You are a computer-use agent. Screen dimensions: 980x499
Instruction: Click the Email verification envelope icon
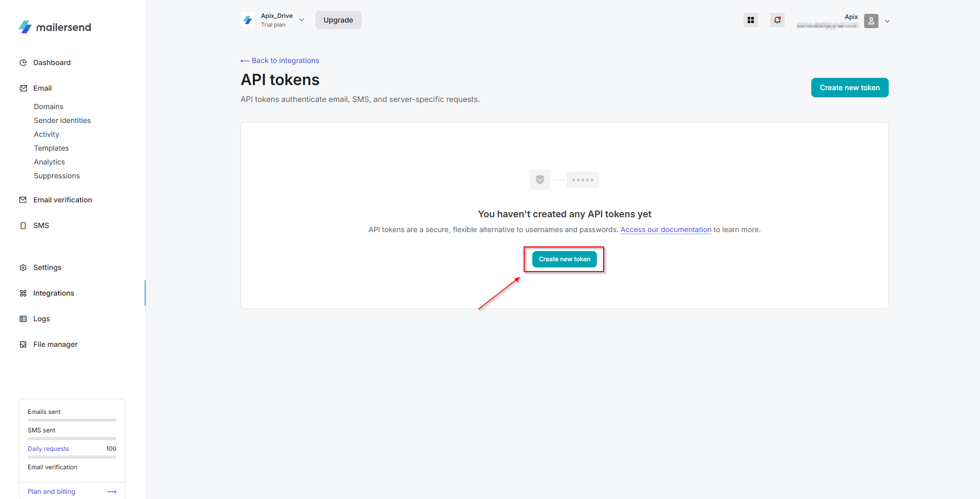coord(23,200)
